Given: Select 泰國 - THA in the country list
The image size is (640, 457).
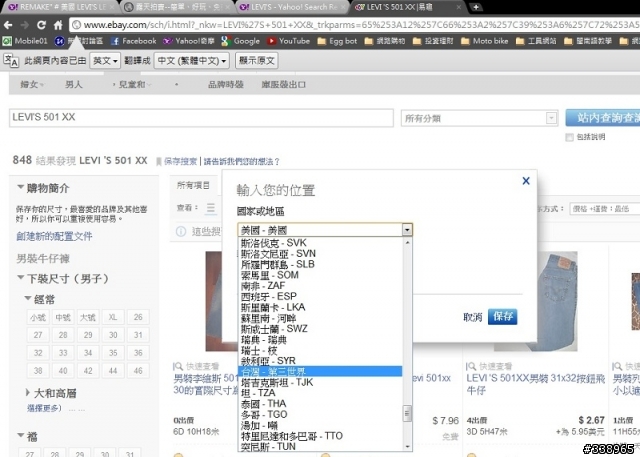Looking at the screenshot, I should (320, 404).
